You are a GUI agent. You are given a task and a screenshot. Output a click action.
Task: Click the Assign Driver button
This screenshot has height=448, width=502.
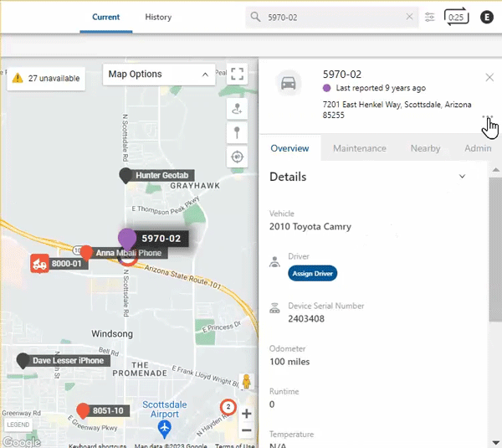click(x=312, y=273)
